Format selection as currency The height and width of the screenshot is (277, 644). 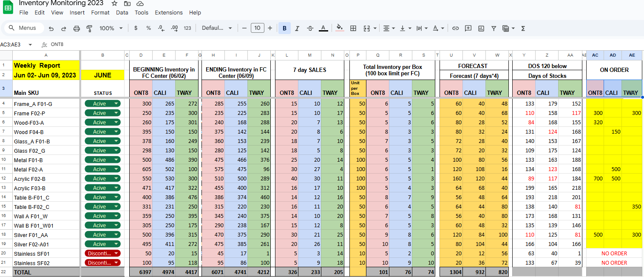tap(136, 28)
